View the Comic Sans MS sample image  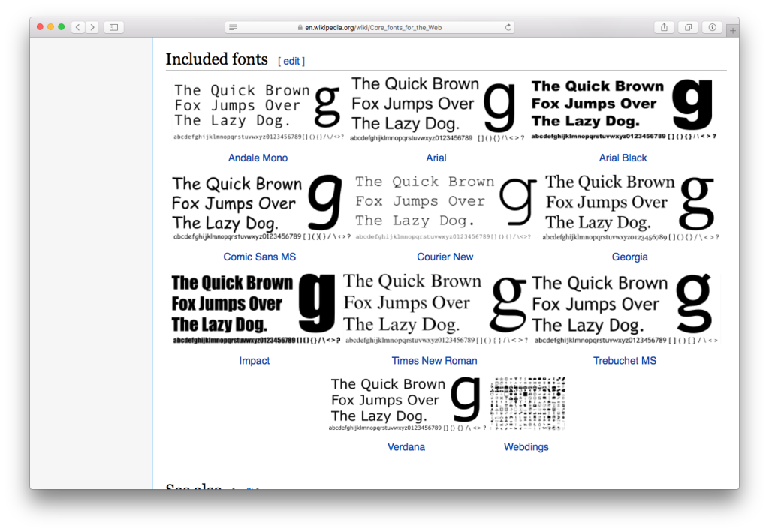261,208
